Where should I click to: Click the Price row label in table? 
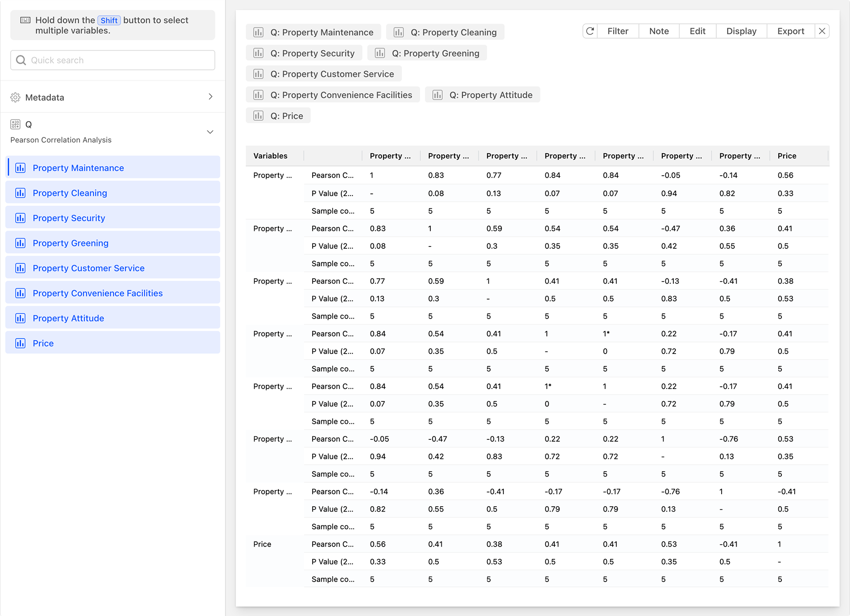(x=262, y=544)
